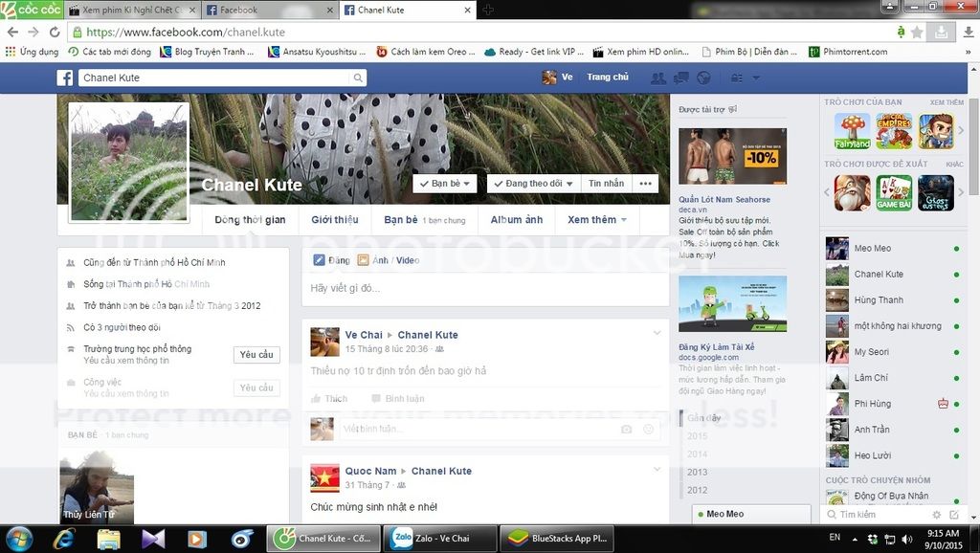Toggle the 'Đang theo dõi' following button
The image size is (980, 553).
click(x=533, y=184)
